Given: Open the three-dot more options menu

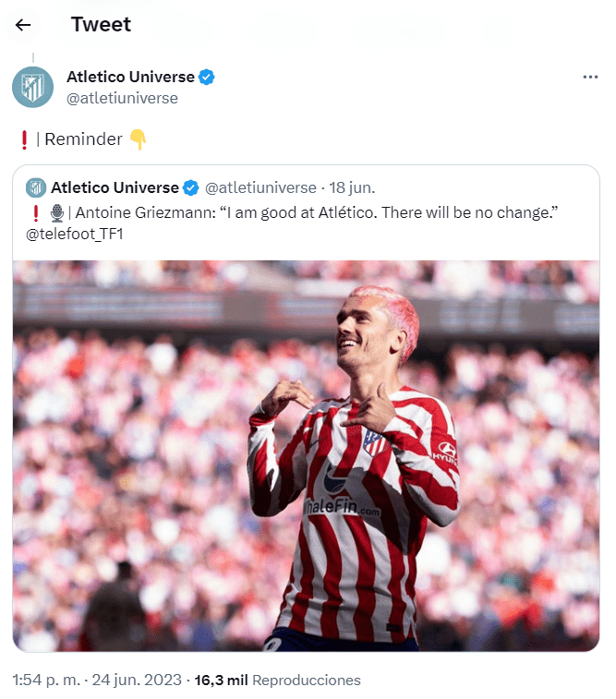Looking at the screenshot, I should pos(590,78).
